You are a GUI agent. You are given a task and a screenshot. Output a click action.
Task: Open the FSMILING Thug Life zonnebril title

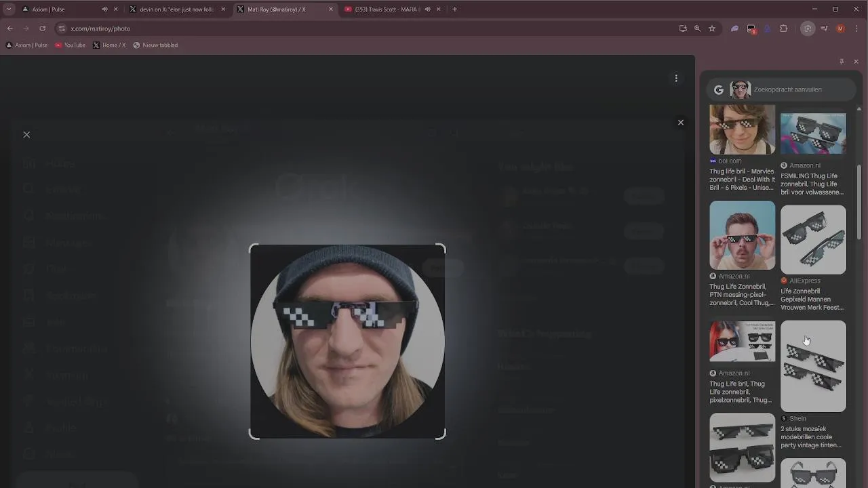click(812, 184)
